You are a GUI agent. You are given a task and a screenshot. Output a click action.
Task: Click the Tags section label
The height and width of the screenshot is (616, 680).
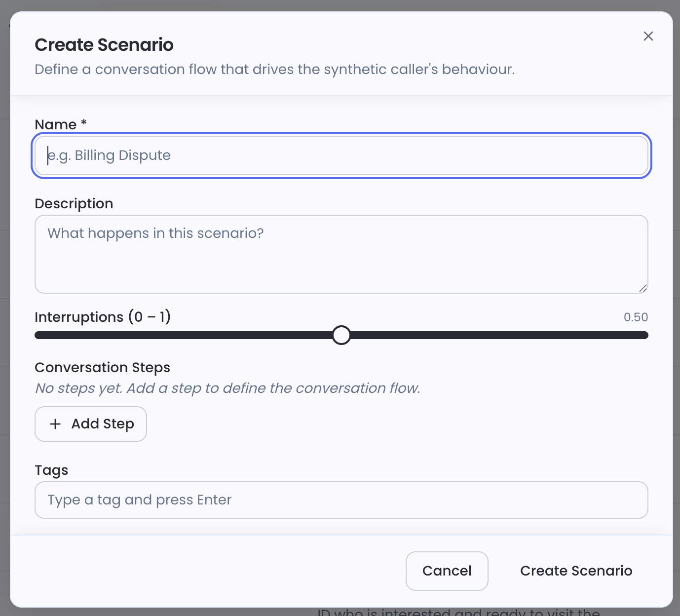[51, 470]
